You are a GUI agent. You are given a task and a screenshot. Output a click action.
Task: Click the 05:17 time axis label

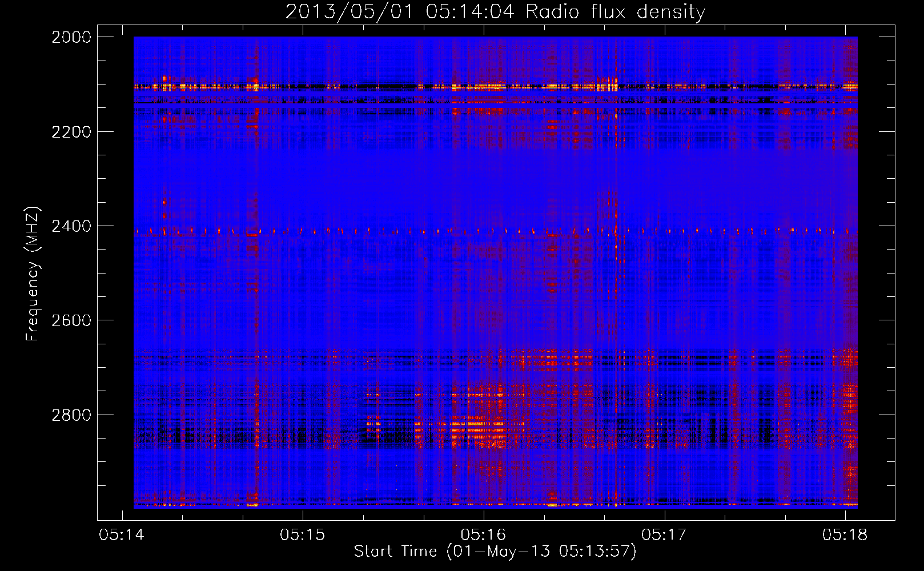coord(664,535)
